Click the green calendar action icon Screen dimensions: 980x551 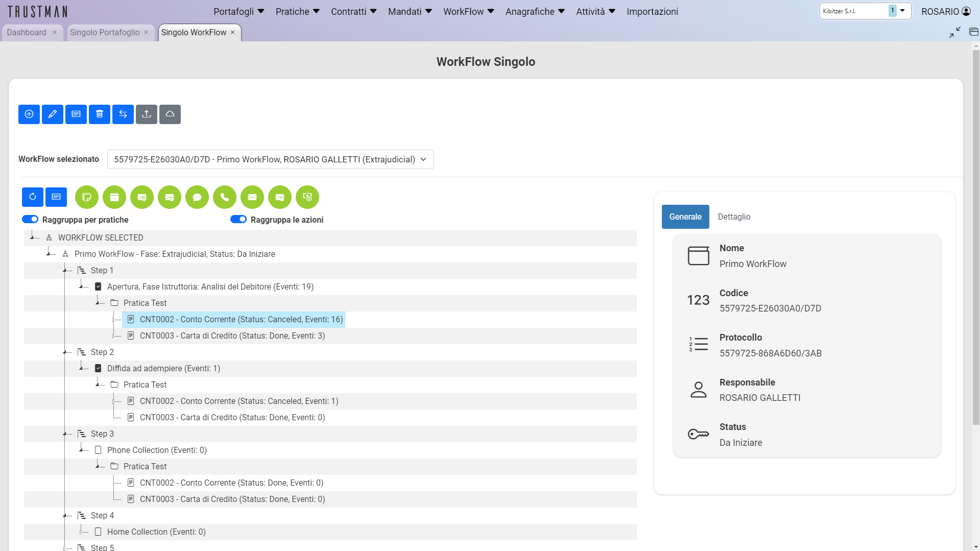click(114, 197)
